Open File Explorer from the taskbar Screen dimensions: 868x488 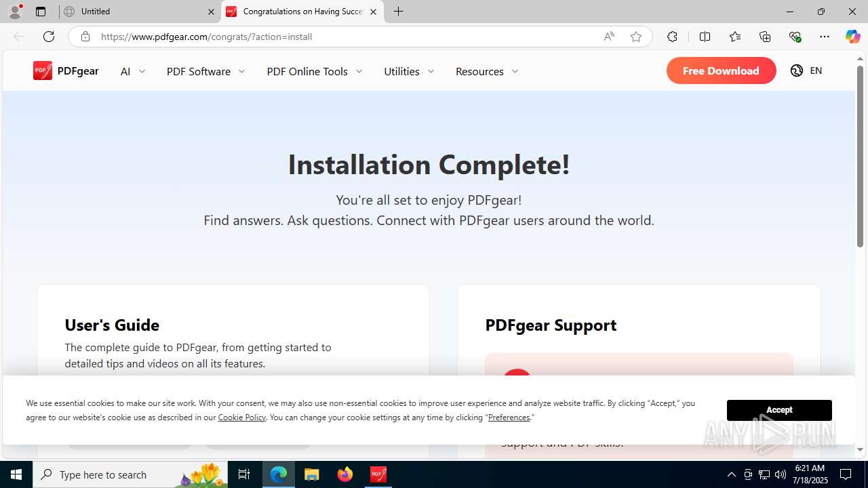pyautogui.click(x=312, y=474)
